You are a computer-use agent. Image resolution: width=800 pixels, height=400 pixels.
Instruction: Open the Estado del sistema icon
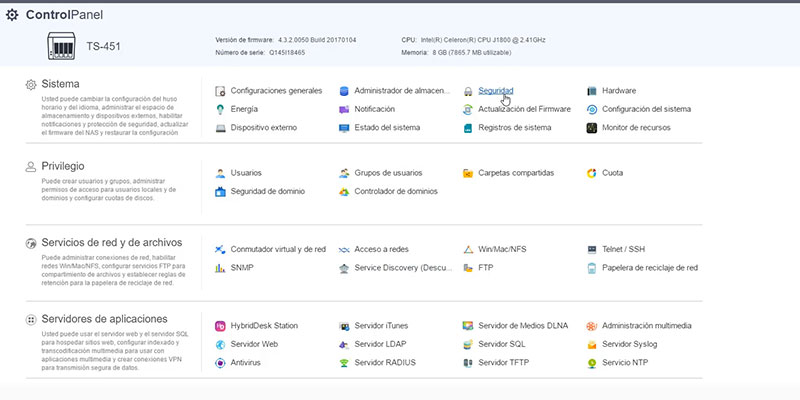(x=344, y=128)
